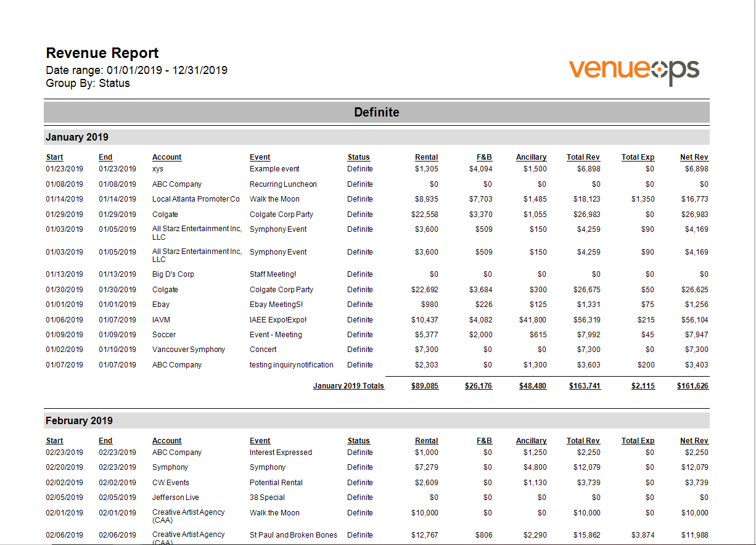Sort by the Rental column header
Screen dimensions: 756x545
tap(426, 157)
